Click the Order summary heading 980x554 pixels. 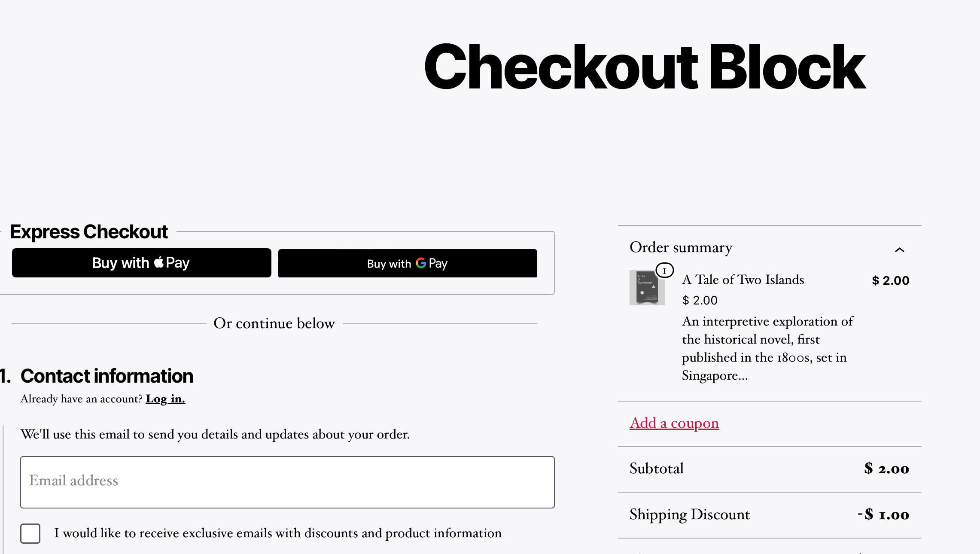(681, 247)
